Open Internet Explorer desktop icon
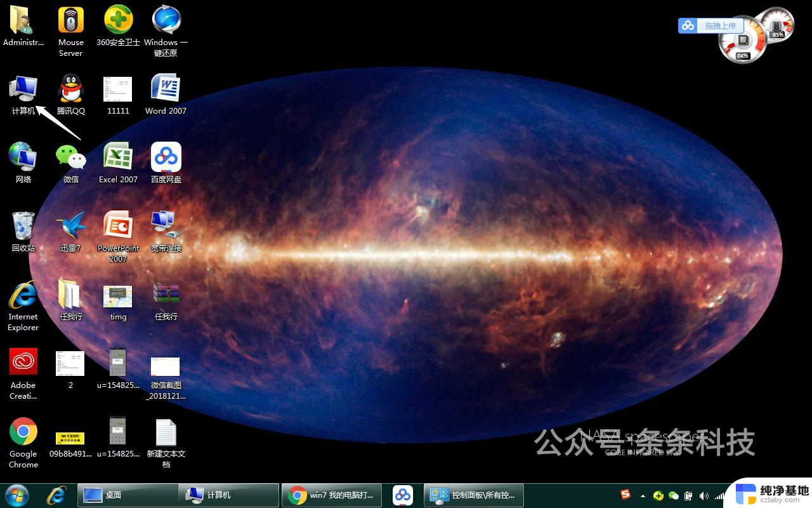The height and width of the screenshot is (508, 812). tap(23, 305)
